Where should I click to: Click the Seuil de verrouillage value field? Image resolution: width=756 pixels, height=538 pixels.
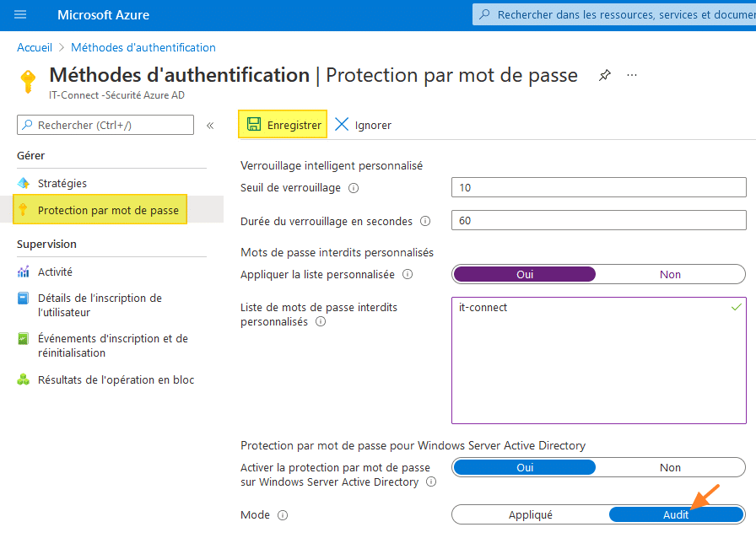(x=598, y=187)
